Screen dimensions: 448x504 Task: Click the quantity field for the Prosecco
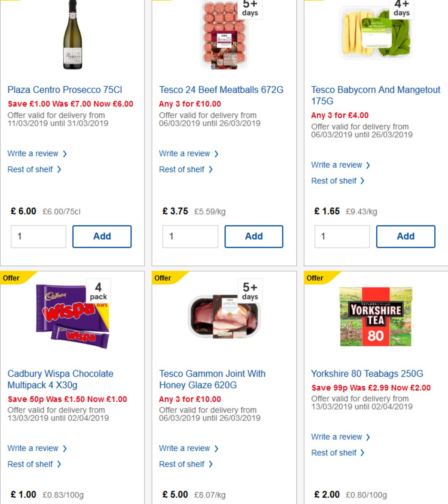38,236
